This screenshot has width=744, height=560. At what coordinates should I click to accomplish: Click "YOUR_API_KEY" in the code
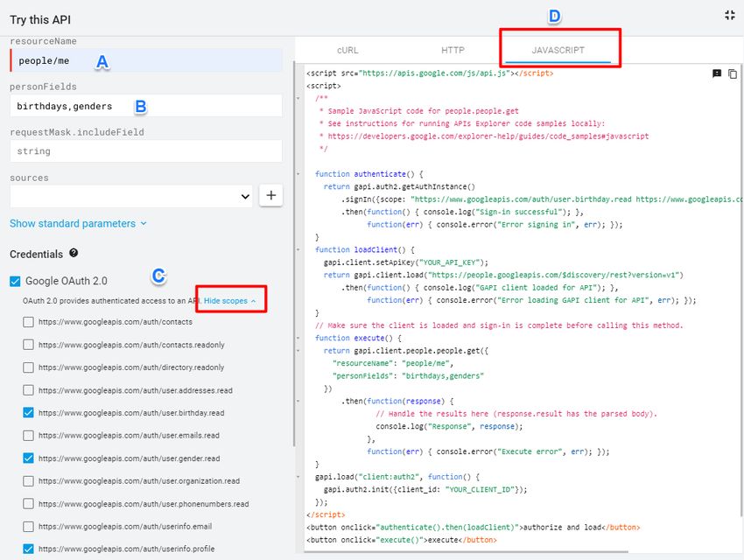click(x=449, y=262)
